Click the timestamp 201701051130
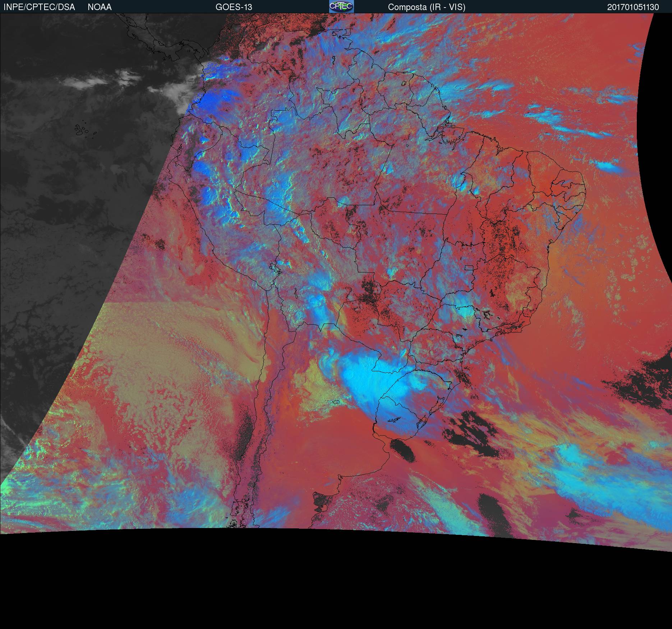Screen dimensions: 672x629 633,7
